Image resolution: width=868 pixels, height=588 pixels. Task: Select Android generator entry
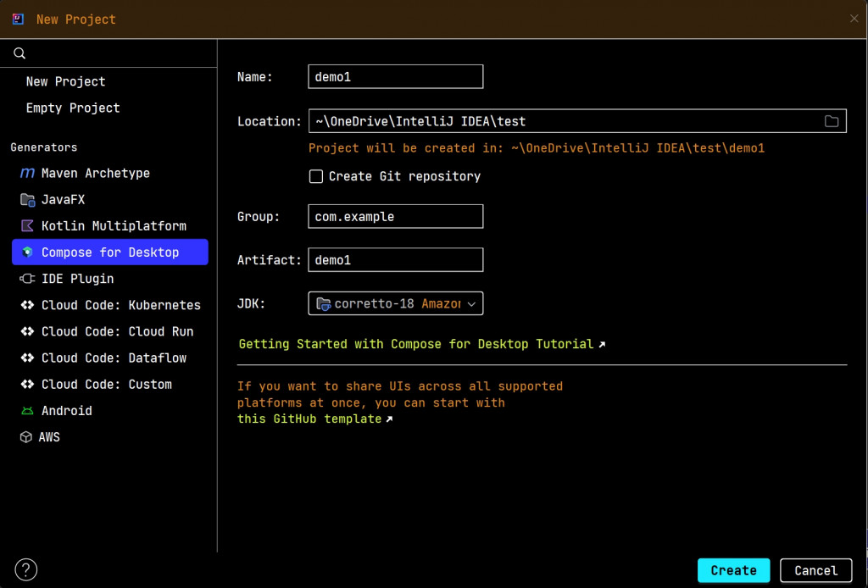pos(66,410)
